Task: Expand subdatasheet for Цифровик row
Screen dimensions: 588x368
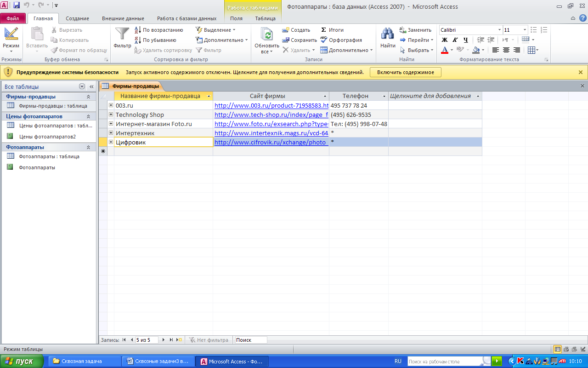Action: [111, 142]
